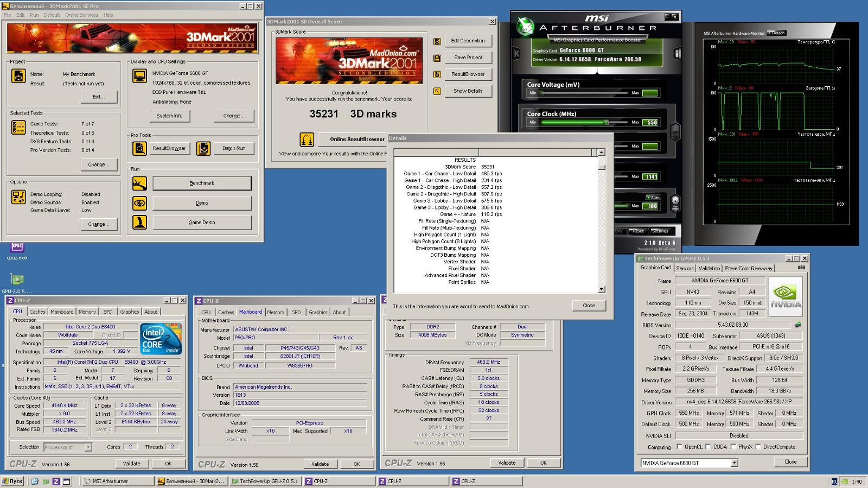
Task: Click the Benchmark runner icon in Run group
Action: click(x=139, y=183)
